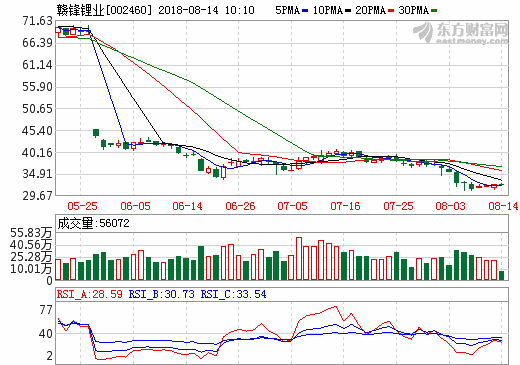Click the 40.56万 volume axis label
Viewport: 520px width, 365px height.
pos(31,245)
